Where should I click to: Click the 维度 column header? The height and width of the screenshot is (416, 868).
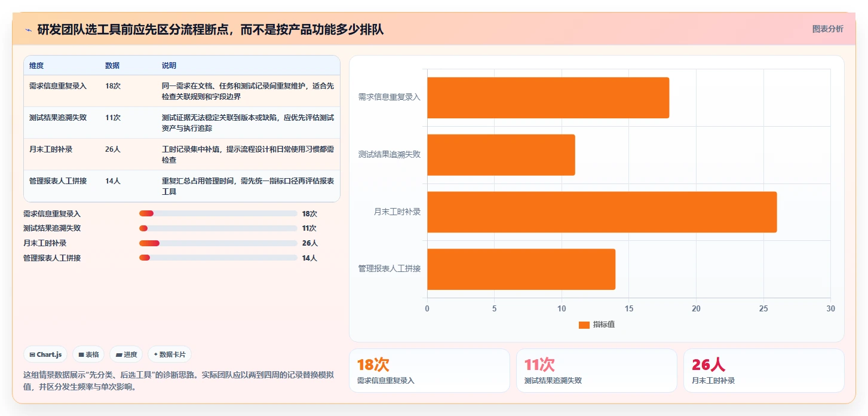(36, 66)
